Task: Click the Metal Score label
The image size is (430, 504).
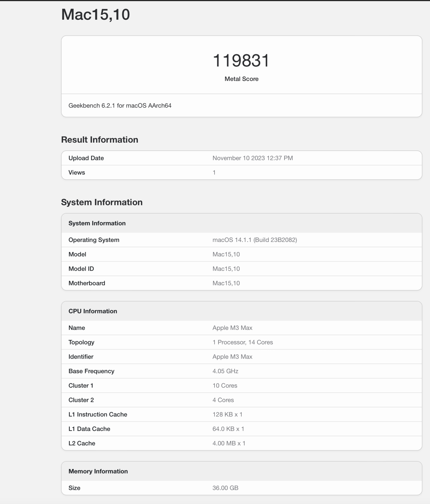Action: click(241, 79)
